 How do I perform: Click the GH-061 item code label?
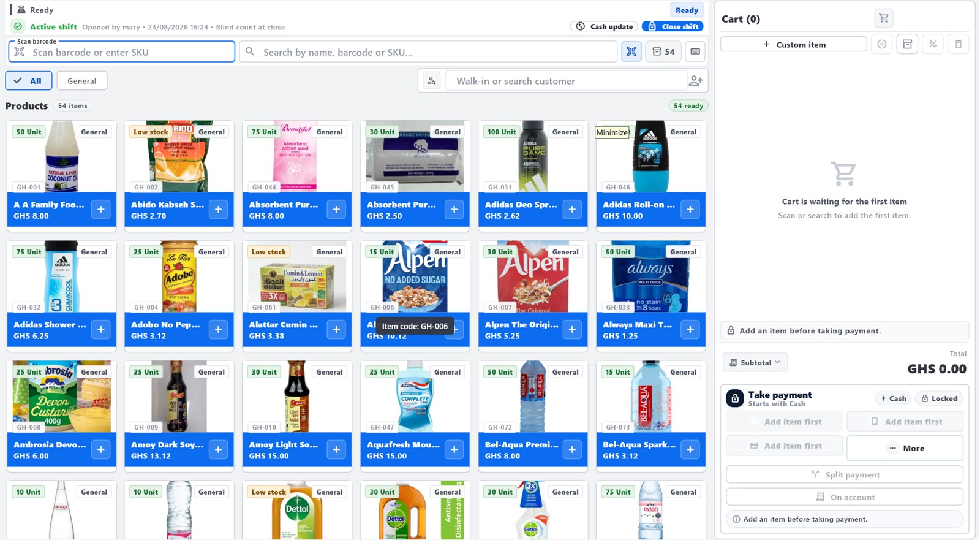tap(264, 307)
